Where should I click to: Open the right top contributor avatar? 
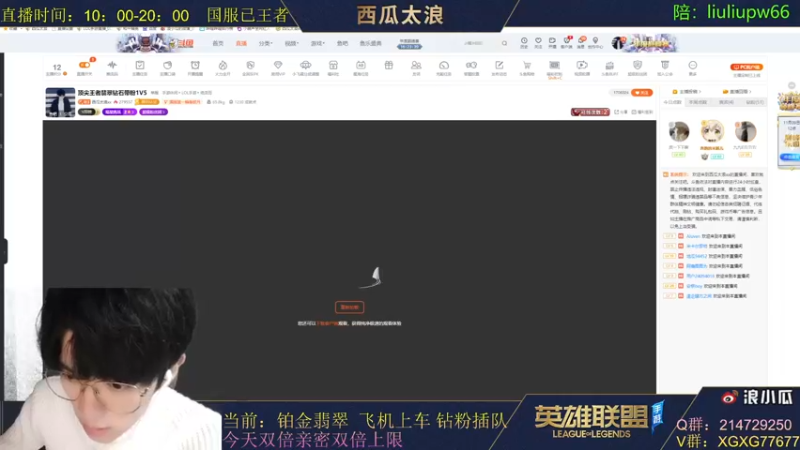(745, 132)
